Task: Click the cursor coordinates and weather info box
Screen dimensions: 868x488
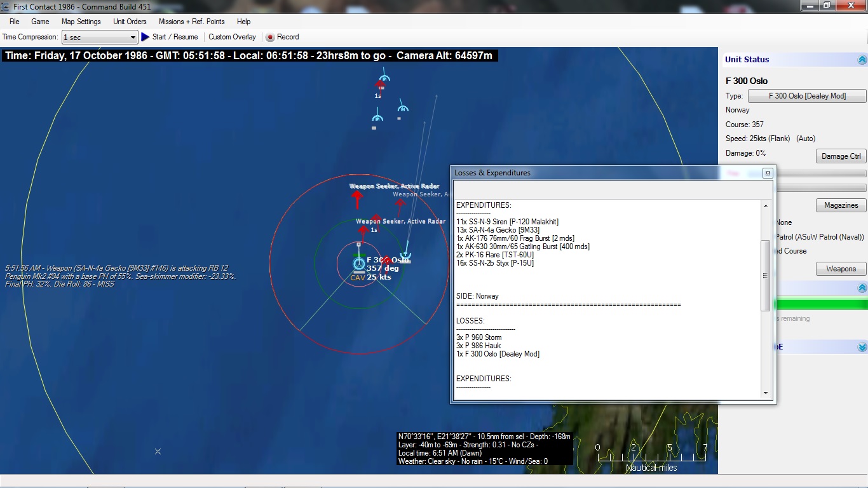Action: point(485,449)
